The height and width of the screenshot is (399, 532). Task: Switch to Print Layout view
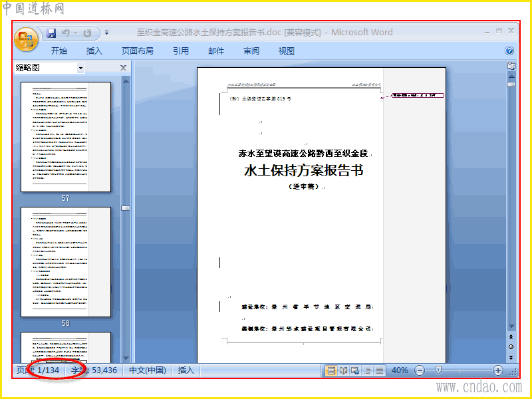(331, 370)
